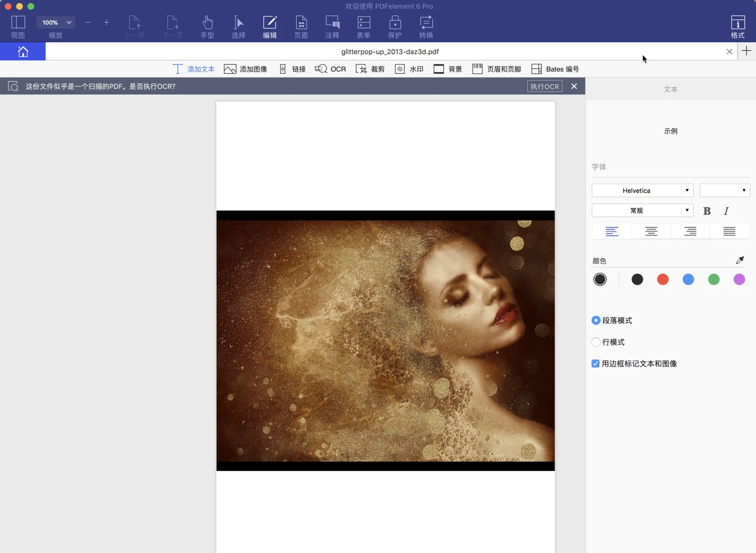Image resolution: width=756 pixels, height=553 pixels.
Task: Open the 页面 page tools
Action: pos(301,27)
